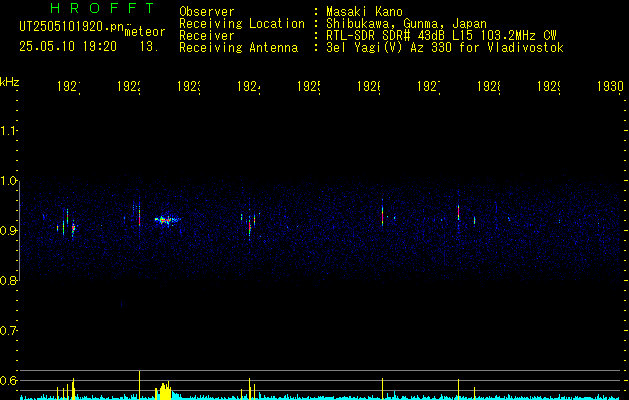Click the 0.9 kHz frequency axis label
629x400 pixels.
point(8,230)
